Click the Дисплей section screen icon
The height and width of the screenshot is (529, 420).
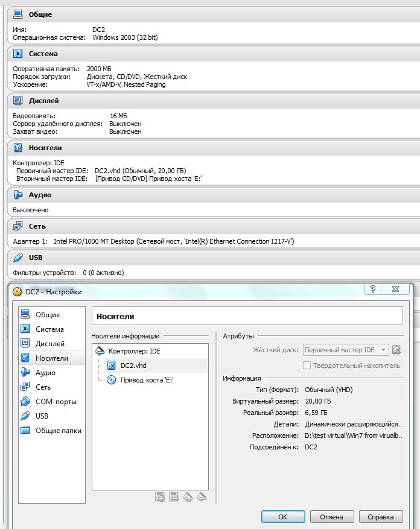point(17,101)
